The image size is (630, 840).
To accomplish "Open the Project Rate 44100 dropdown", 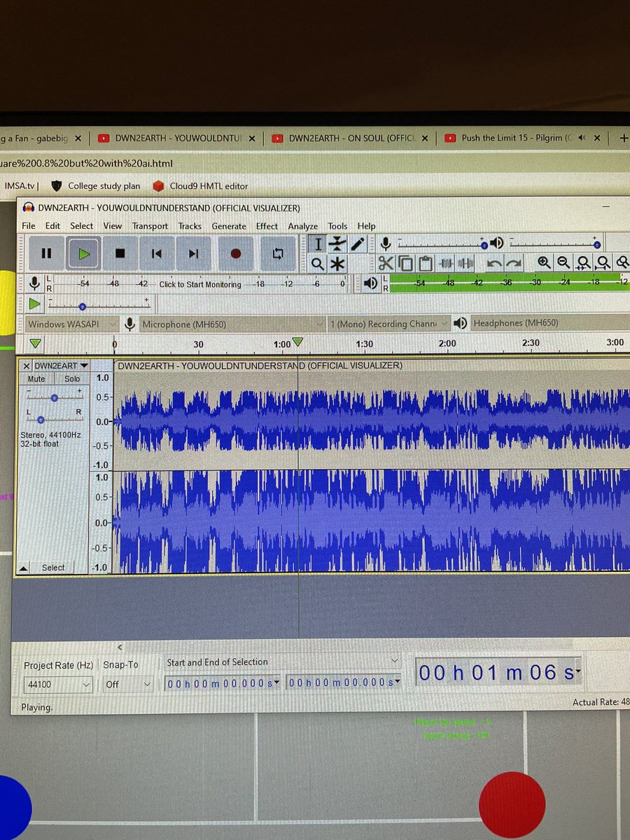I will tap(57, 685).
